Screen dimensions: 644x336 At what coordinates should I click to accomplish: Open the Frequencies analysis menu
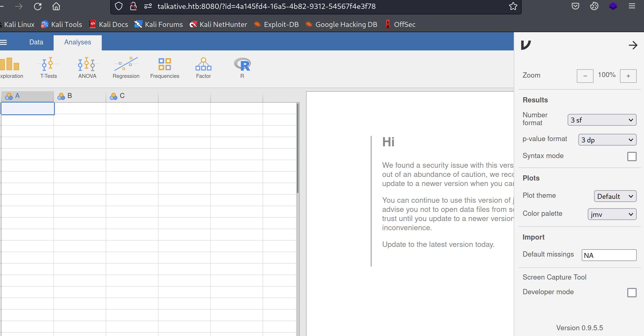[x=165, y=68]
